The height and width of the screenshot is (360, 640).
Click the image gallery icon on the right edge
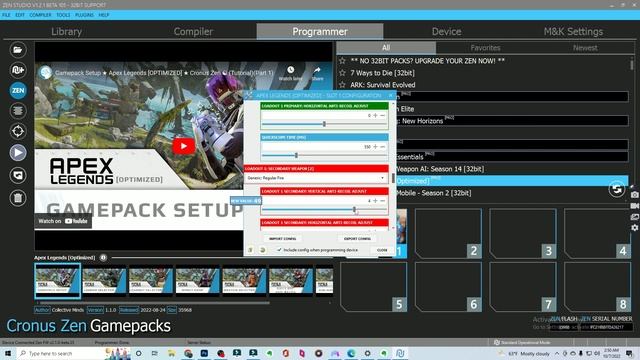point(634,217)
